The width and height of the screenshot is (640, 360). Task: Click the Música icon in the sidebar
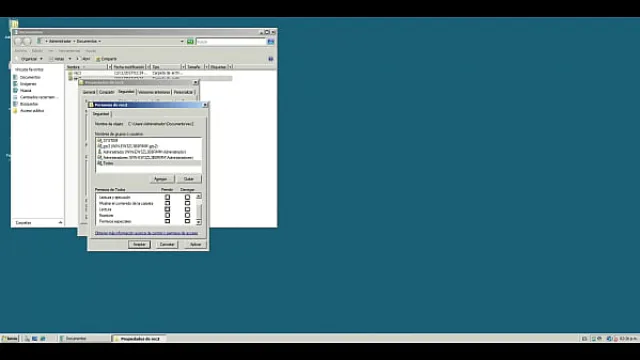(16, 90)
